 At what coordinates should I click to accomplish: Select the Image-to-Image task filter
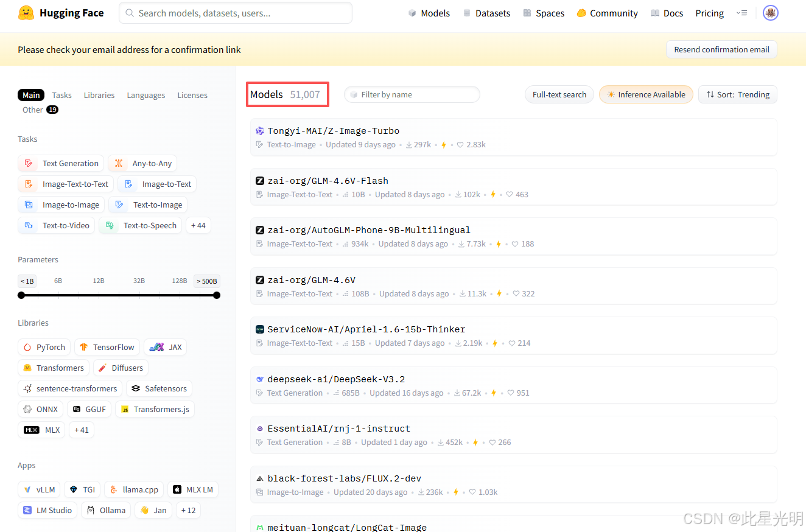61,205
